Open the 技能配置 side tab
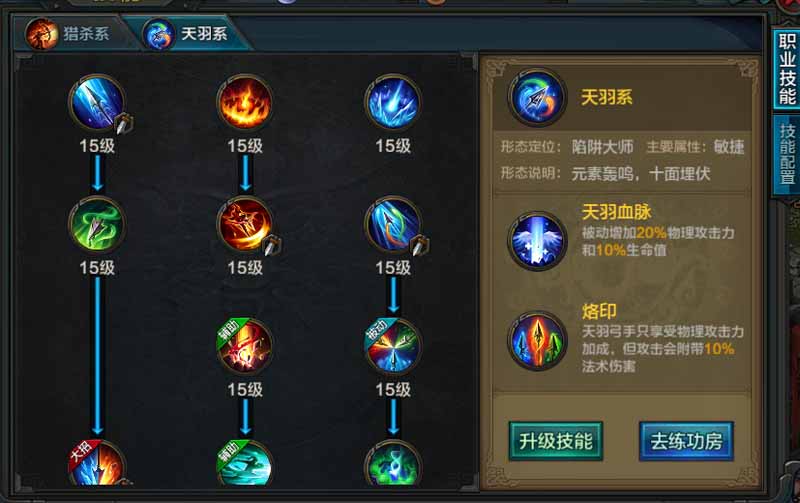 [787, 154]
